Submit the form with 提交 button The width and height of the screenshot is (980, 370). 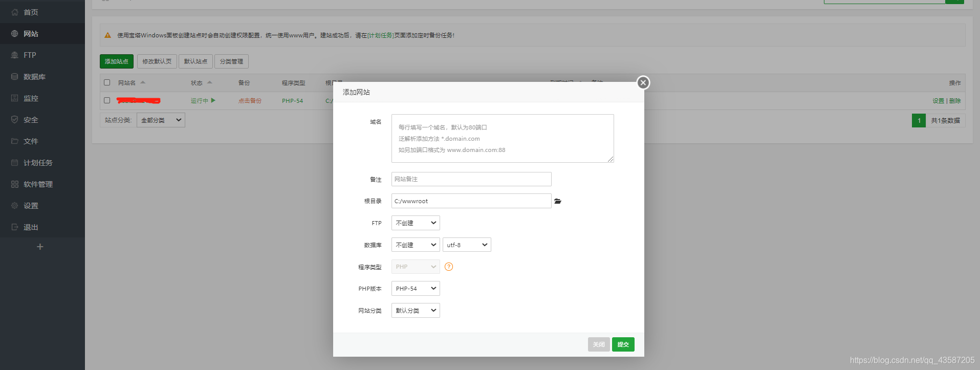(x=623, y=344)
